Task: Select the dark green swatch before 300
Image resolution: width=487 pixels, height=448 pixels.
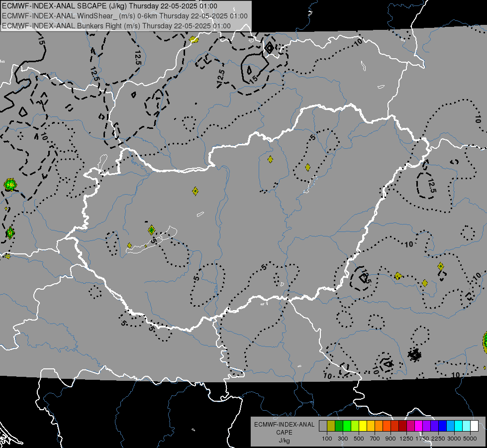Action: [x=339, y=426]
